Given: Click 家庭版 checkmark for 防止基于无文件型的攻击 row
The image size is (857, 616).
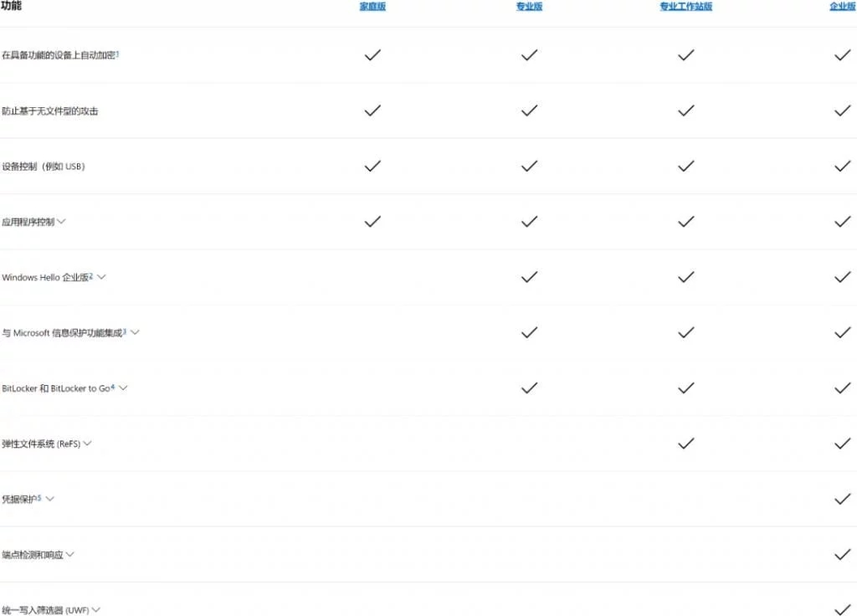Looking at the screenshot, I should (x=372, y=110).
